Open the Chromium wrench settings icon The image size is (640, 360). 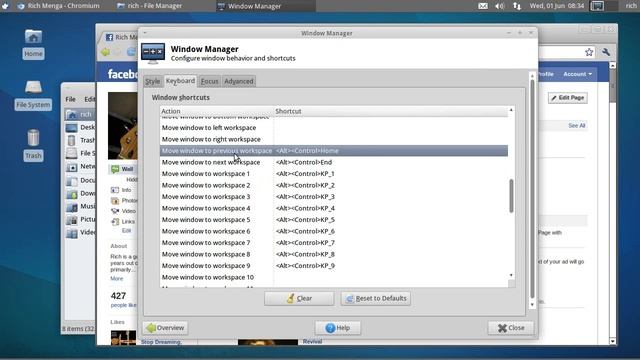tap(606, 52)
